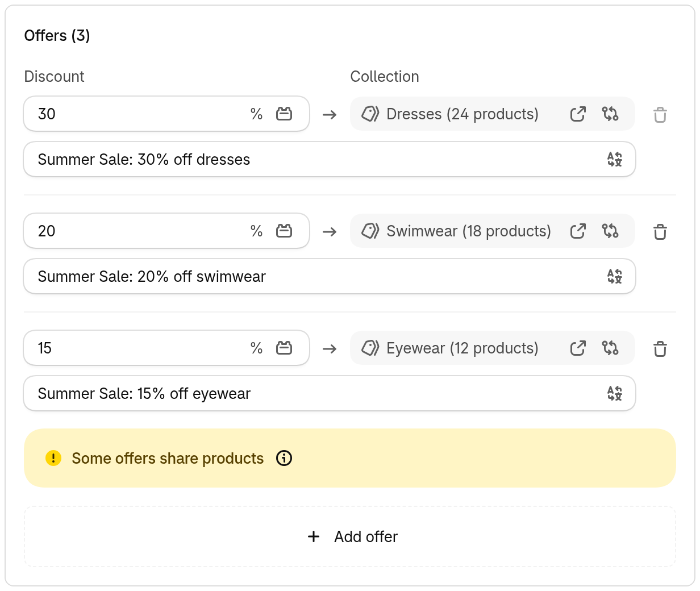Click the percent symbol in the 30 discount field

(257, 114)
